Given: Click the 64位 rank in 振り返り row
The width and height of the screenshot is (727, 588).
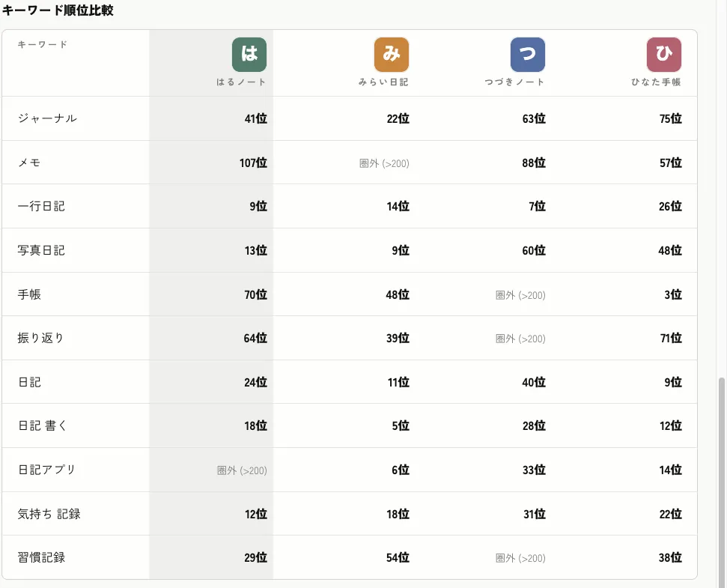Looking at the screenshot, I should click(255, 338).
